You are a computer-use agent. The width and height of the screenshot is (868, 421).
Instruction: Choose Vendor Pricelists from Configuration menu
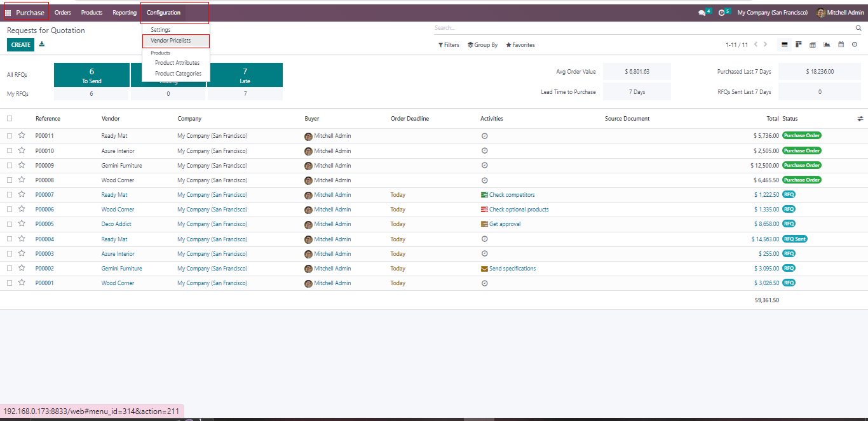(170, 41)
